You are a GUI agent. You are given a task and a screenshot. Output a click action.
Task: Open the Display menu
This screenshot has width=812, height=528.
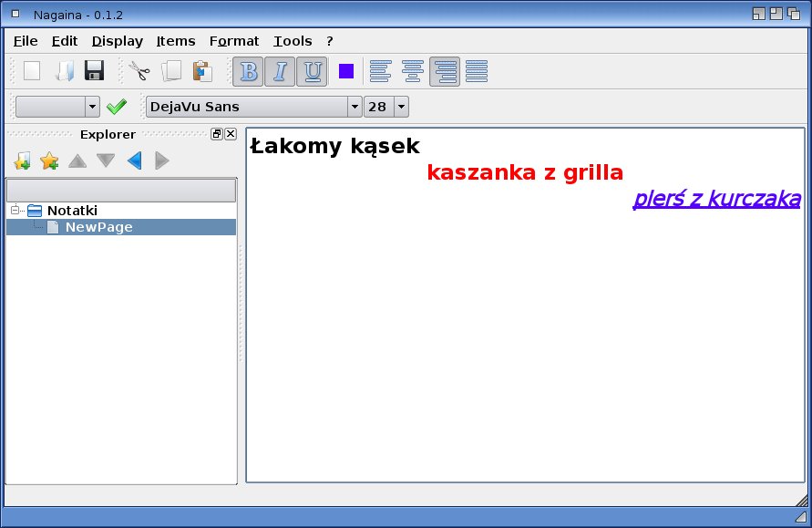tap(117, 41)
